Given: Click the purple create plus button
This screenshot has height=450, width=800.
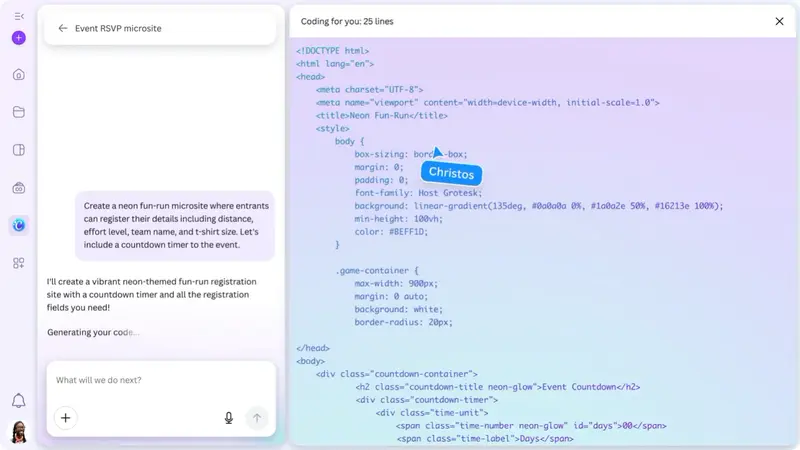Looking at the screenshot, I should [x=19, y=38].
